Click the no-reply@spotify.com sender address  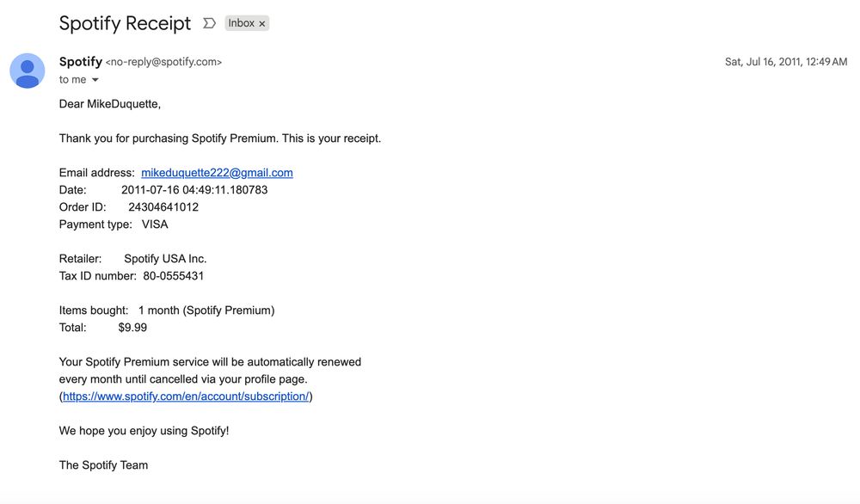(163, 62)
